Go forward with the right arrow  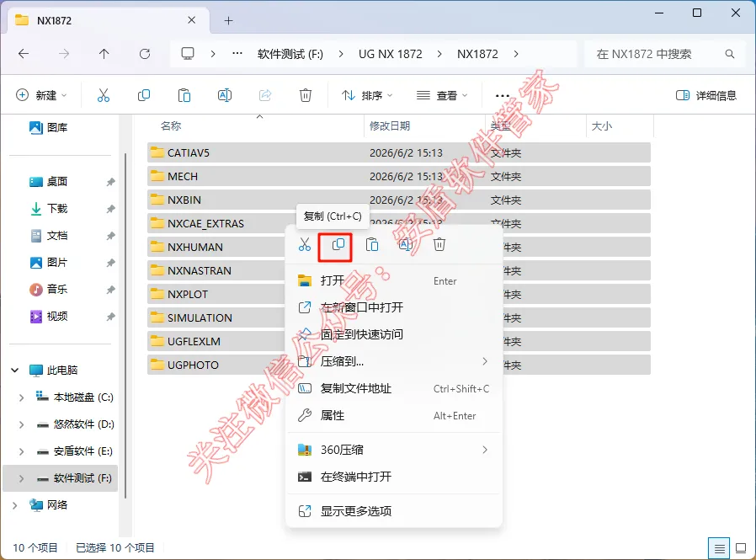[64, 54]
